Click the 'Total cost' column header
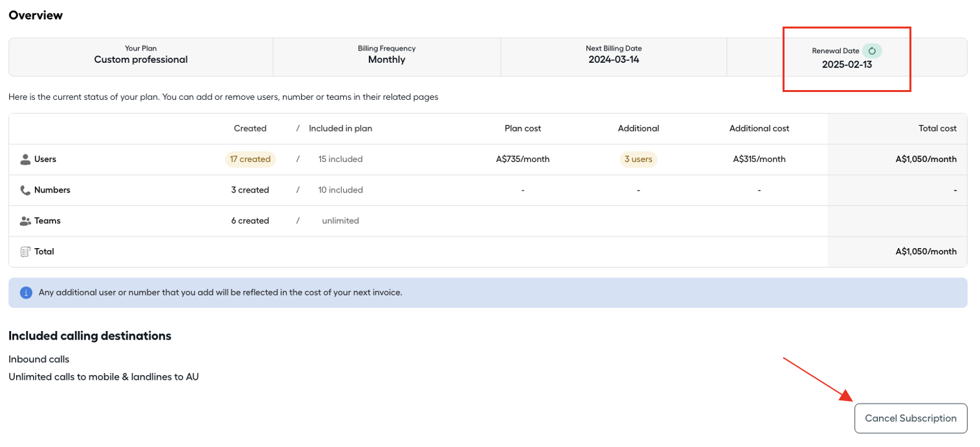This screenshot has height=447, width=980. coord(937,128)
